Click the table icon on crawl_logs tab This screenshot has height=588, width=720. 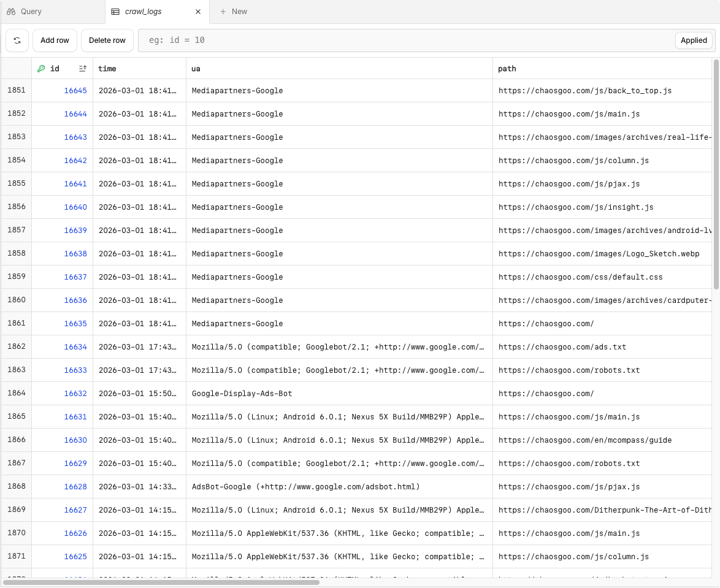coord(115,12)
